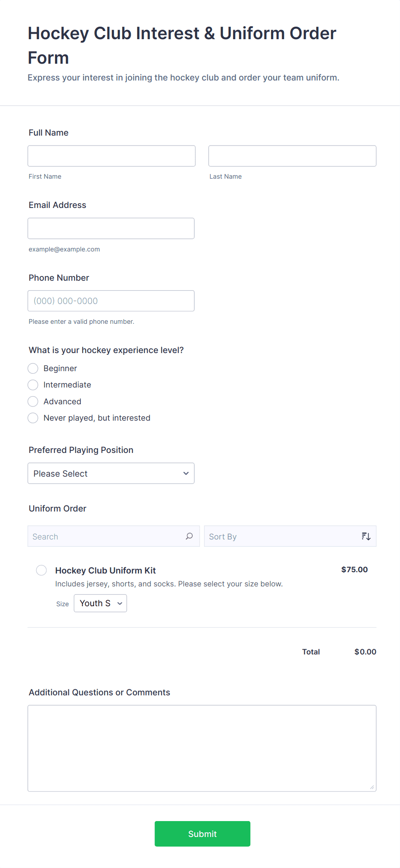Screen dimensions: 400x868
Task: Open the Sort By dropdown
Action: point(290,536)
